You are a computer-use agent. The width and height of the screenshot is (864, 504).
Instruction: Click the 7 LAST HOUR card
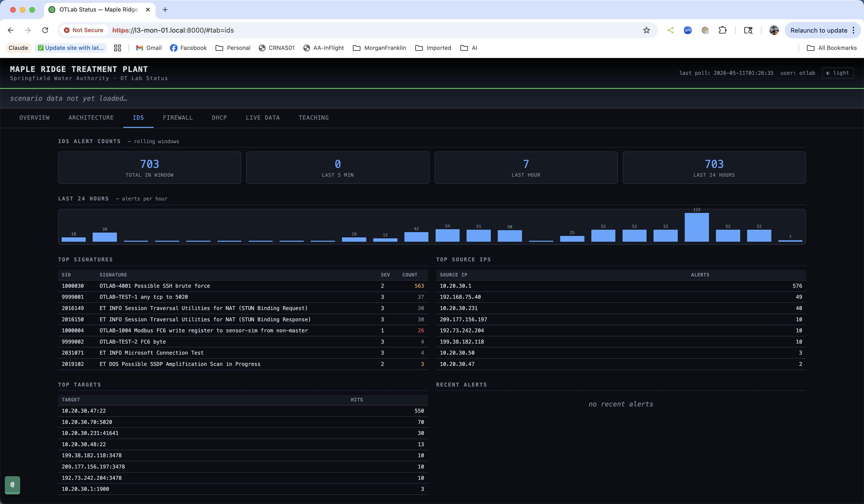[x=526, y=168]
